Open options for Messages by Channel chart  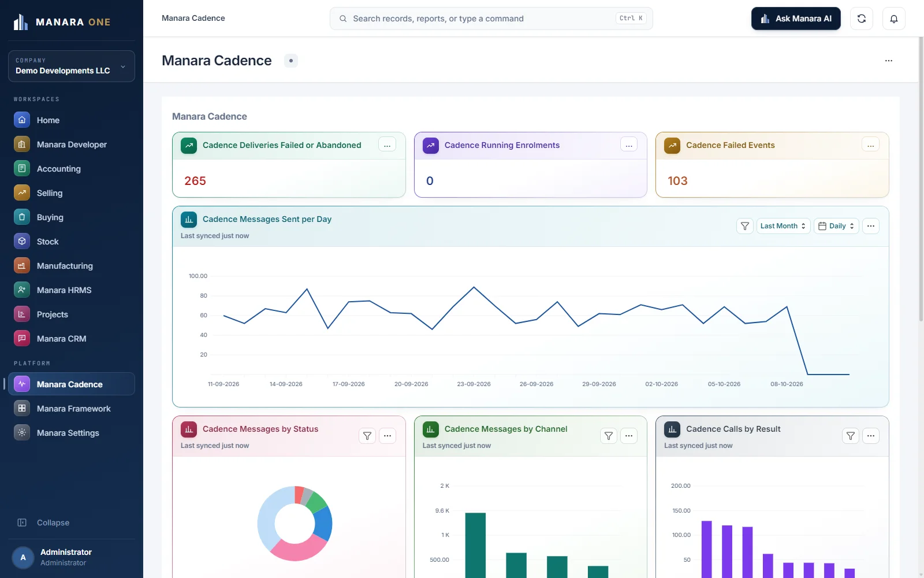coord(629,436)
